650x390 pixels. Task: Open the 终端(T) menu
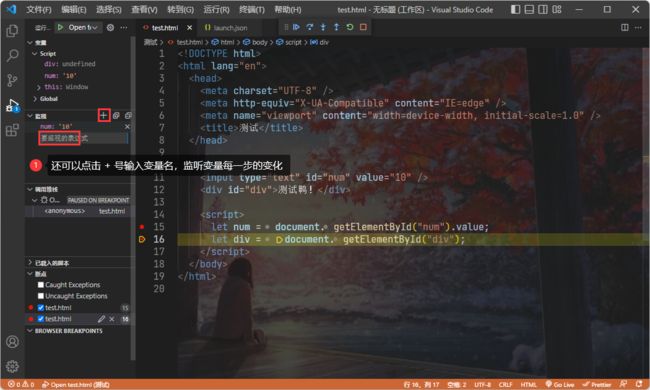click(x=252, y=10)
